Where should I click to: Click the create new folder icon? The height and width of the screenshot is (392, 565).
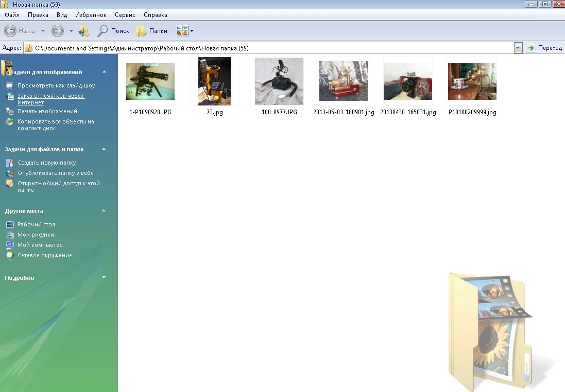[10, 163]
